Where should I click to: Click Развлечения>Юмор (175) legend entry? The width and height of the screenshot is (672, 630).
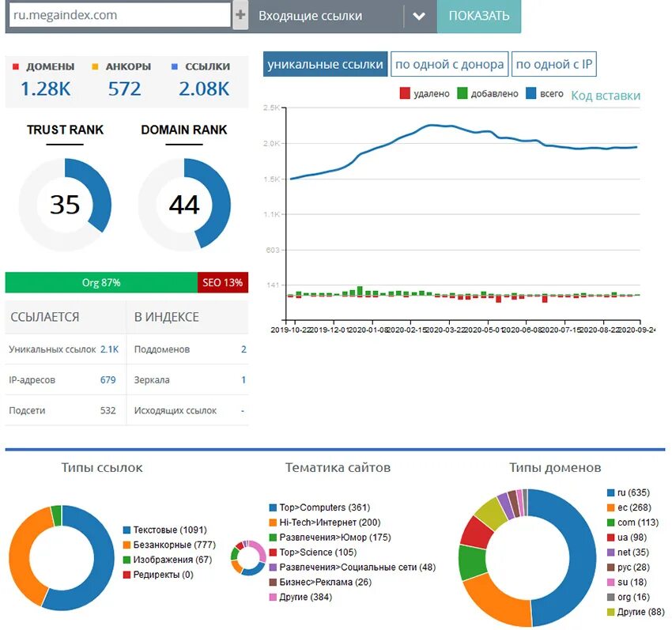click(x=330, y=538)
